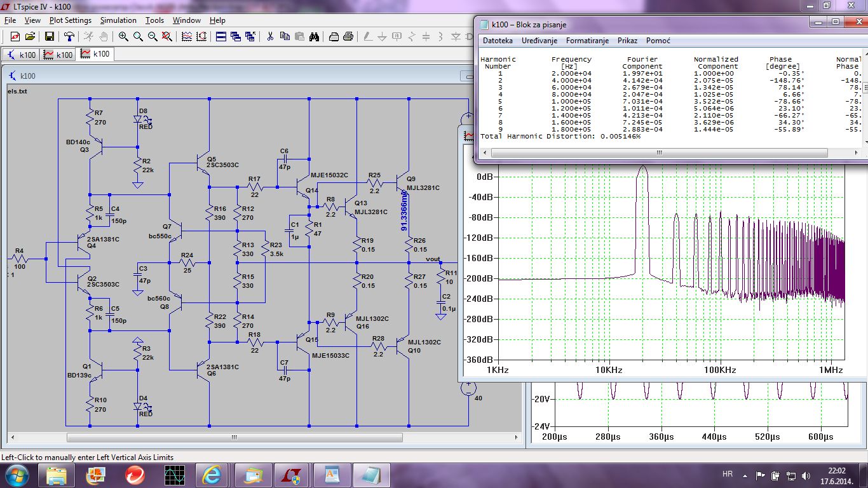Viewport: 868px width, 488px height.
Task: Click the schematic window horizontal scrollbar
Action: coord(234,438)
